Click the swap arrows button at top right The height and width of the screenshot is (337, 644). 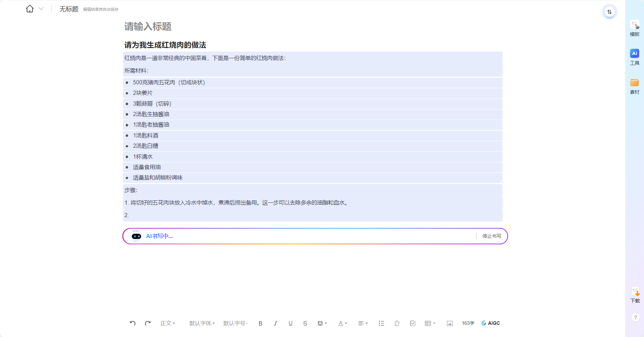click(x=609, y=12)
